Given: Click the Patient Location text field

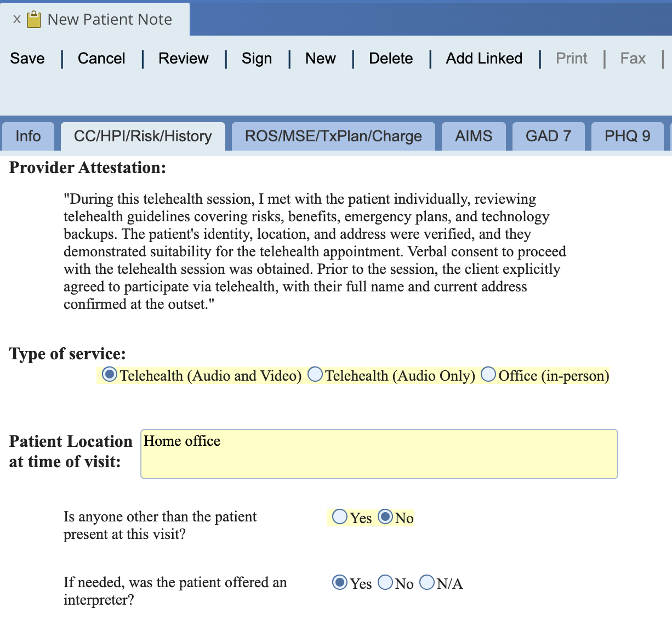Looking at the screenshot, I should (x=379, y=454).
